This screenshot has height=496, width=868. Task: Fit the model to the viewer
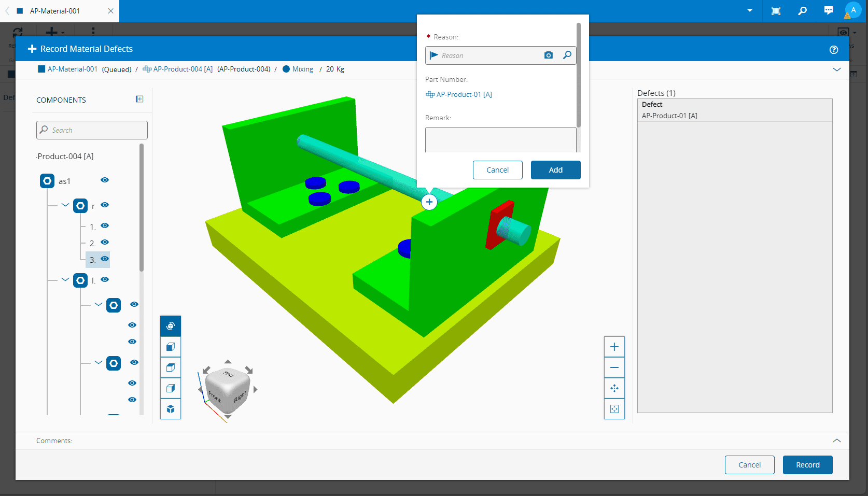point(614,409)
